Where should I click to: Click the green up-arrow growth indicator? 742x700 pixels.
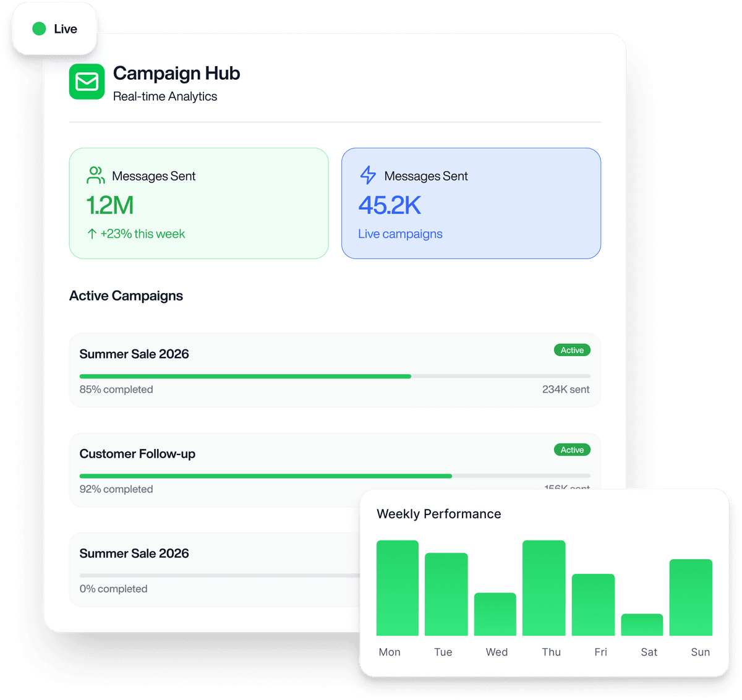pyautogui.click(x=92, y=234)
